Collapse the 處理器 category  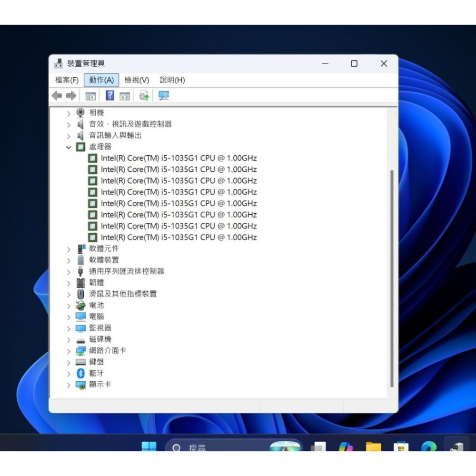69,148
